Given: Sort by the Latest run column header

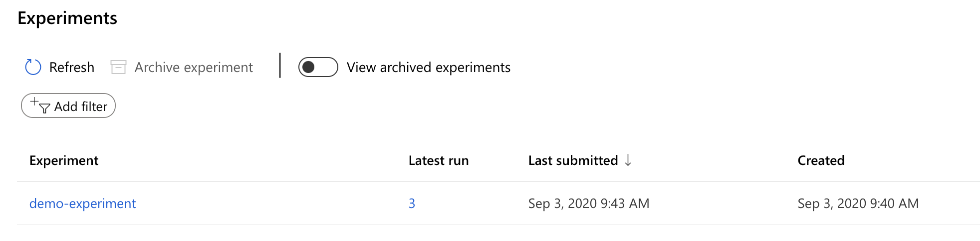Looking at the screenshot, I should pos(438,160).
